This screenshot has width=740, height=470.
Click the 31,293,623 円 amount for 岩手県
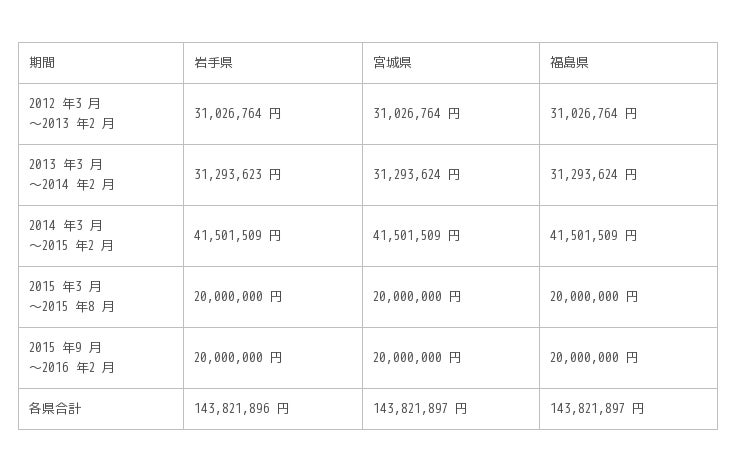point(237,175)
